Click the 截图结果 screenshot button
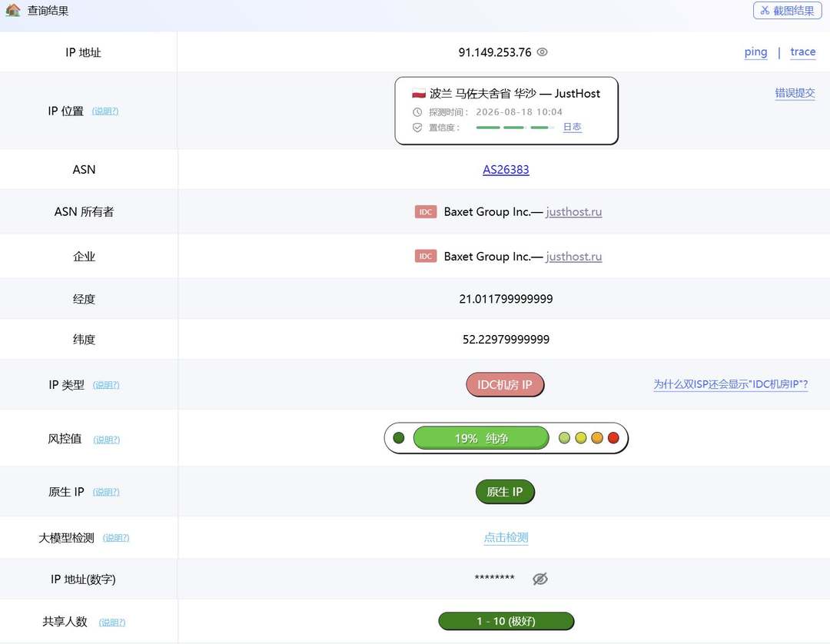Screen dimensions: 830x644 pyautogui.click(x=787, y=10)
